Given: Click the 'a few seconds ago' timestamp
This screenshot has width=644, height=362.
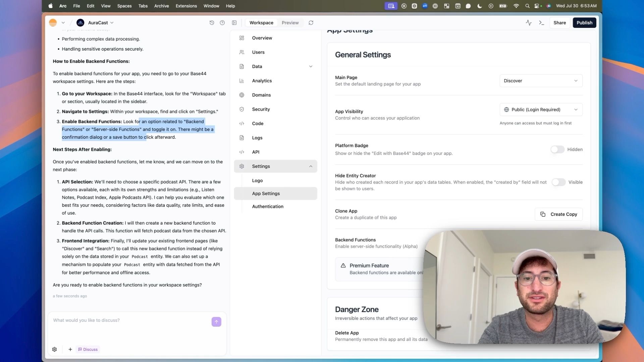Looking at the screenshot, I should [70, 296].
